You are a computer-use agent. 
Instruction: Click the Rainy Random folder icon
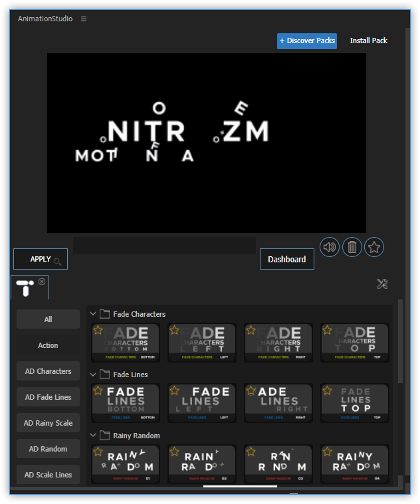[x=104, y=435]
